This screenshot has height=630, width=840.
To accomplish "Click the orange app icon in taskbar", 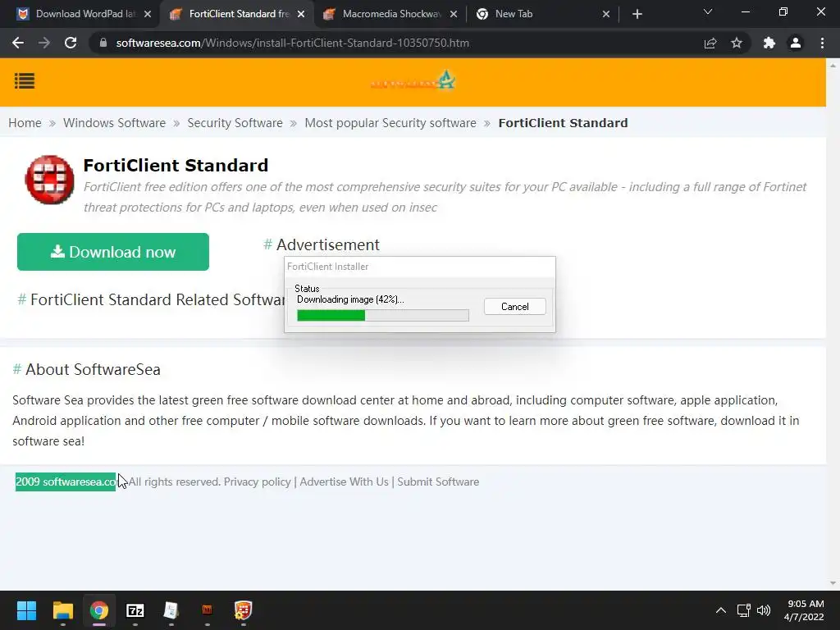I will click(x=207, y=610).
